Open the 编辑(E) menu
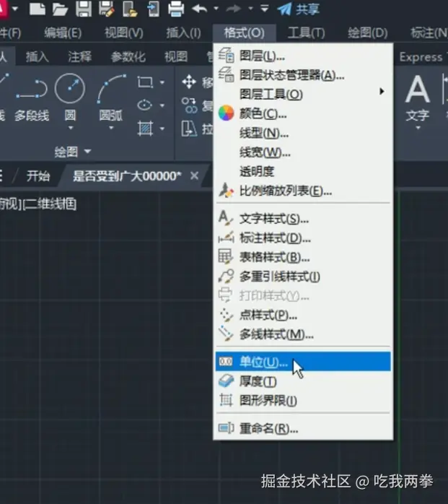448x504 pixels. pos(63,32)
